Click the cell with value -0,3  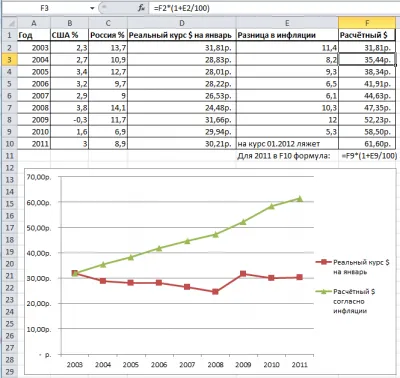(x=69, y=120)
